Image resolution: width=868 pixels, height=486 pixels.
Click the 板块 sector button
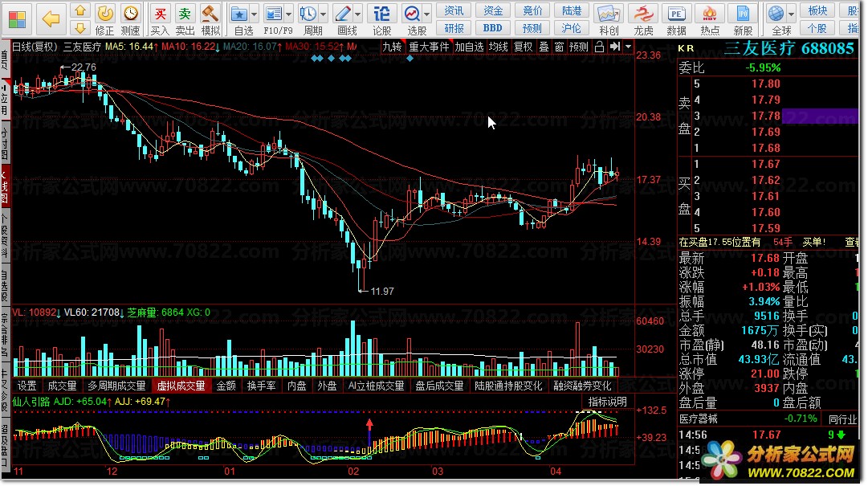[x=817, y=10]
